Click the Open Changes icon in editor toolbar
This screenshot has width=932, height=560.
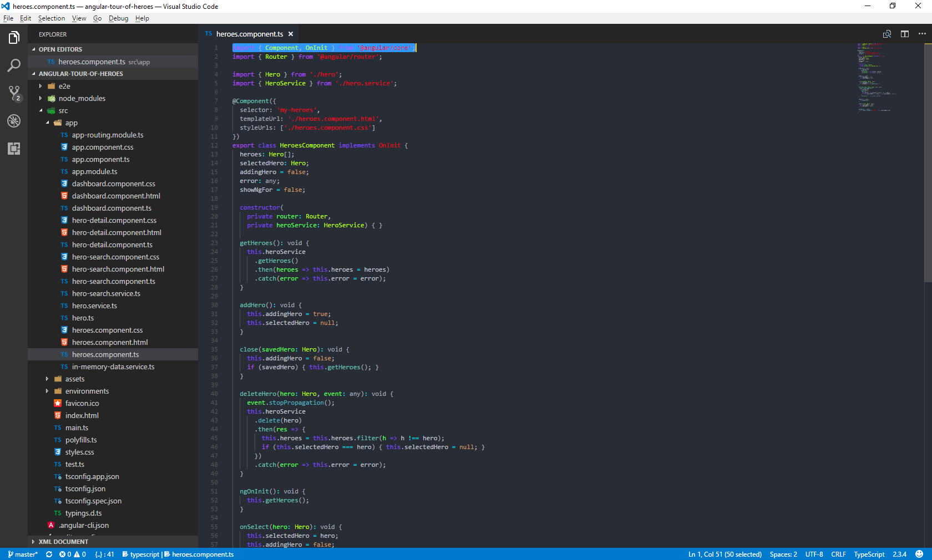coord(887,34)
